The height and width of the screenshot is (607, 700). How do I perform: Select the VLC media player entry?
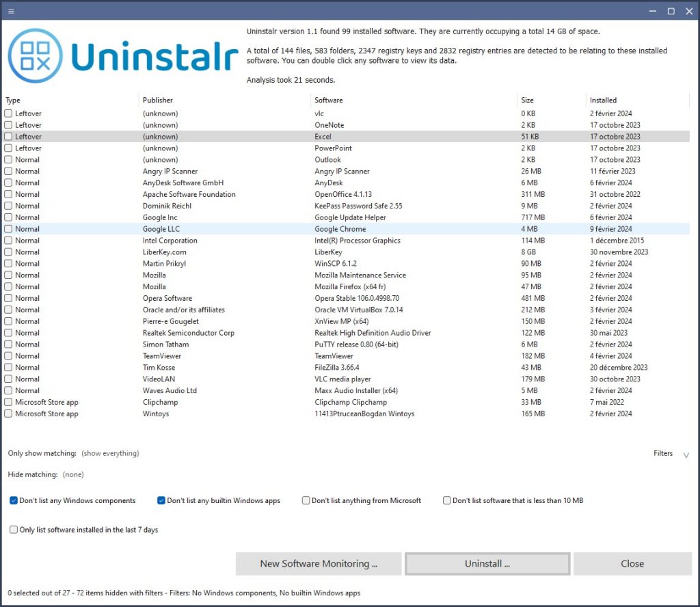[347, 379]
